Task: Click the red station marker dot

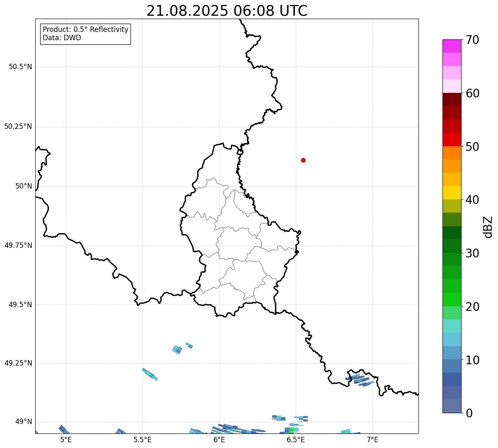Action: [303, 160]
